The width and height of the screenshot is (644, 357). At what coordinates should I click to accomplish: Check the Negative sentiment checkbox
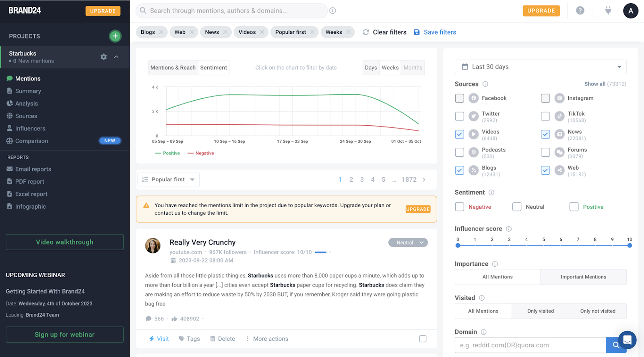click(x=460, y=207)
